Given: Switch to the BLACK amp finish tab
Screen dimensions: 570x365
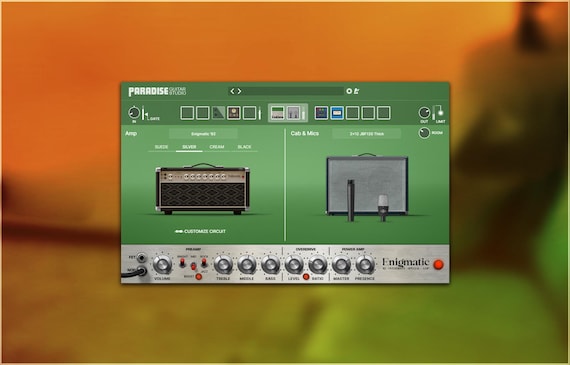Looking at the screenshot, I should [x=244, y=147].
